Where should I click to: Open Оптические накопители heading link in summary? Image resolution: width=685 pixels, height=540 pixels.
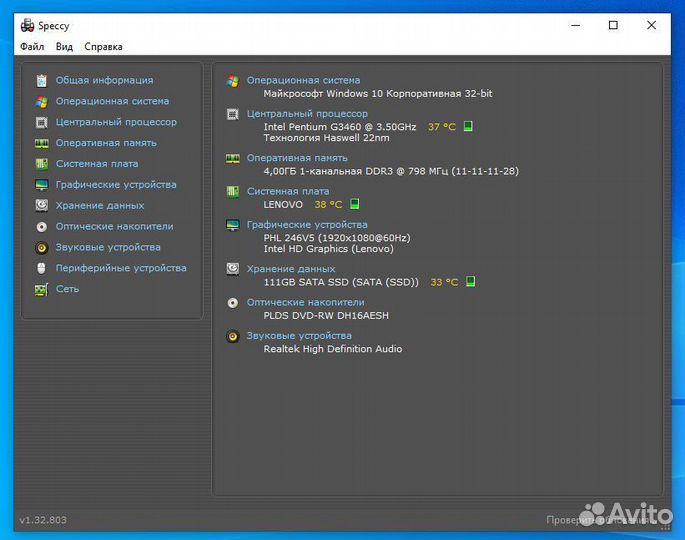click(x=305, y=302)
